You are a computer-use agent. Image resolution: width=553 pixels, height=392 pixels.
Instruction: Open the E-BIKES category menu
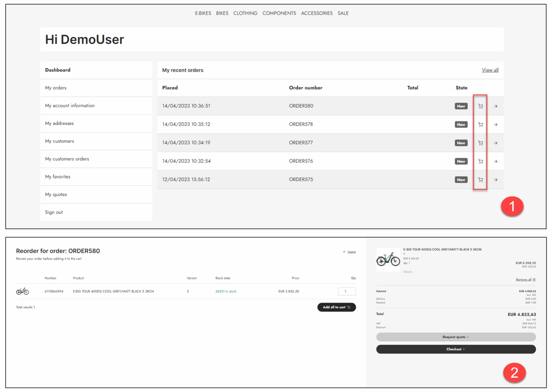click(203, 13)
